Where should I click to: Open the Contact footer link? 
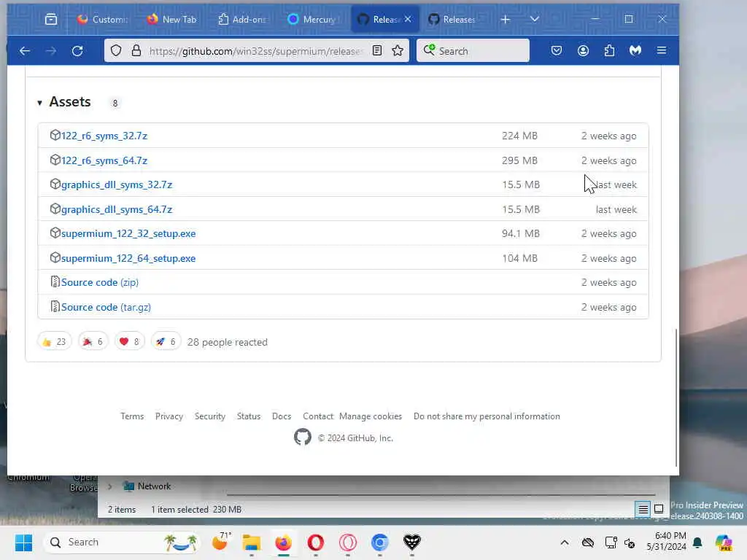tap(318, 416)
